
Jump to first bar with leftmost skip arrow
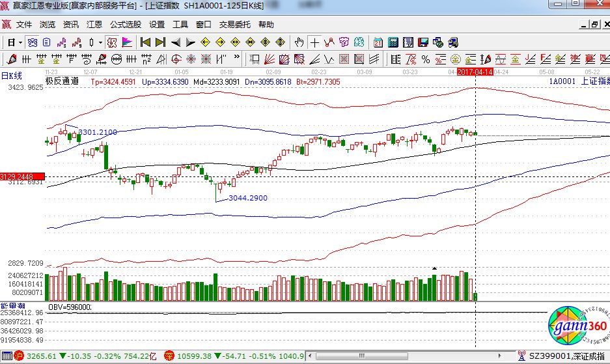145,42
